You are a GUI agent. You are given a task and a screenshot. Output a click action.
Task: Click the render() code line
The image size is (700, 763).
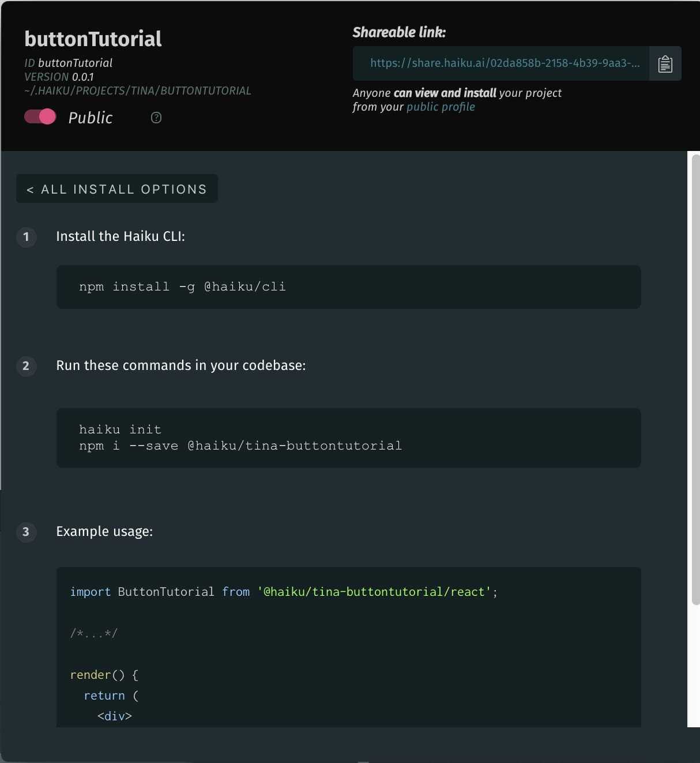click(x=104, y=675)
